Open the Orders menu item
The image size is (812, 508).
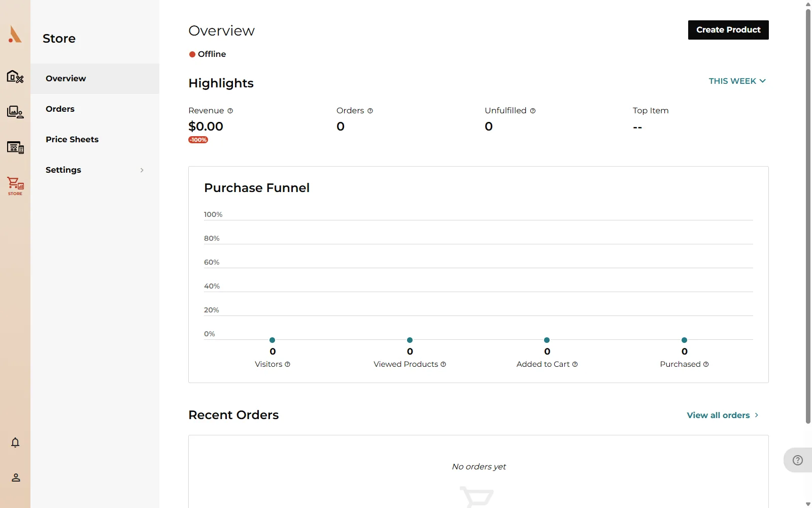(95, 109)
